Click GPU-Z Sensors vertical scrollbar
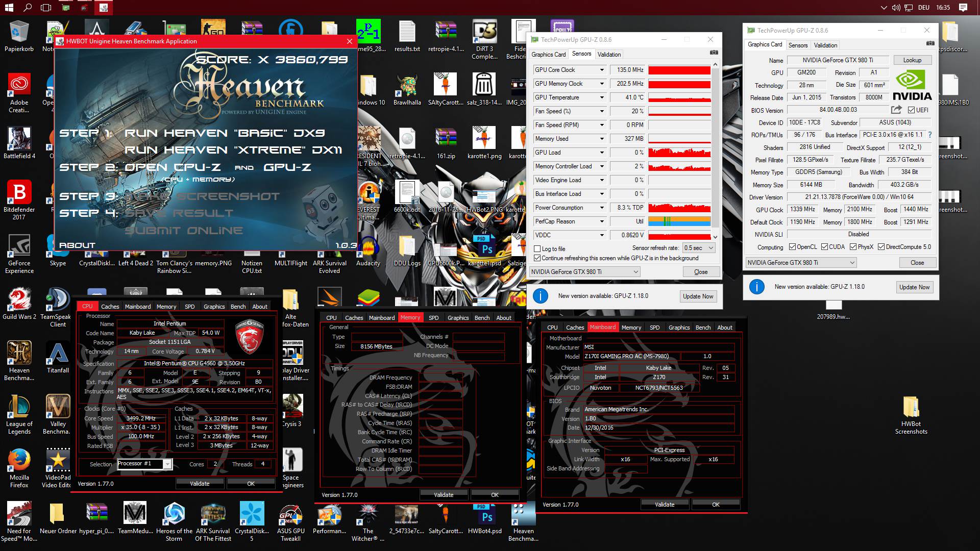 pyautogui.click(x=715, y=151)
